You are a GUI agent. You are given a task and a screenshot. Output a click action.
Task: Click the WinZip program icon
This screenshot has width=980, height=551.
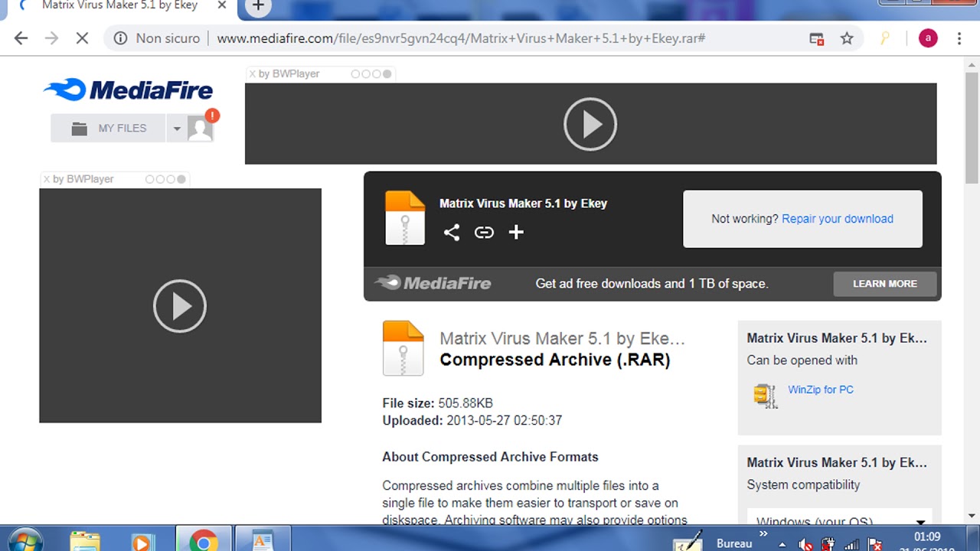766,396
